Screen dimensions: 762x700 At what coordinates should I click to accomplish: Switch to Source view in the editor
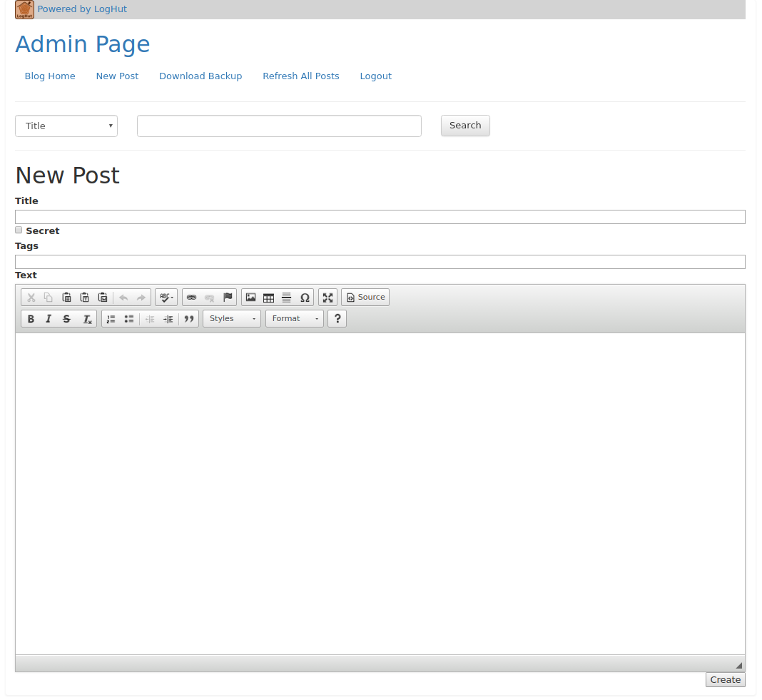click(x=365, y=297)
